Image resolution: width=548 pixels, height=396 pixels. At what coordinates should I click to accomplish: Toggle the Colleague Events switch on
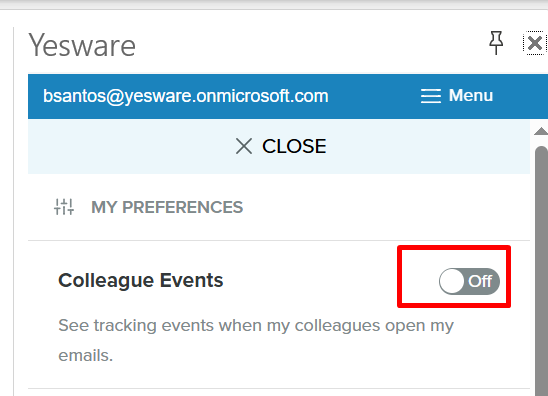[x=469, y=281]
